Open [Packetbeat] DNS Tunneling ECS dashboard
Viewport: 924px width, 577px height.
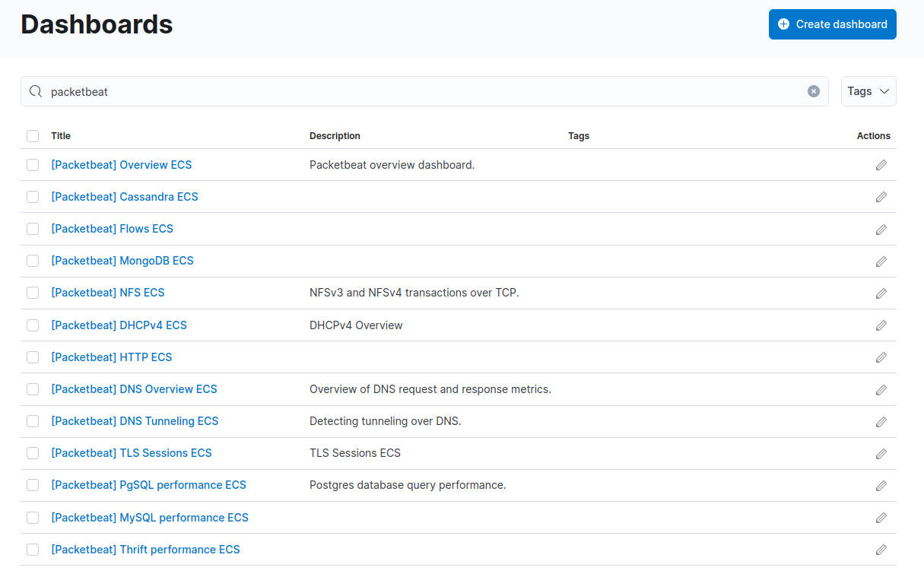[x=135, y=421]
